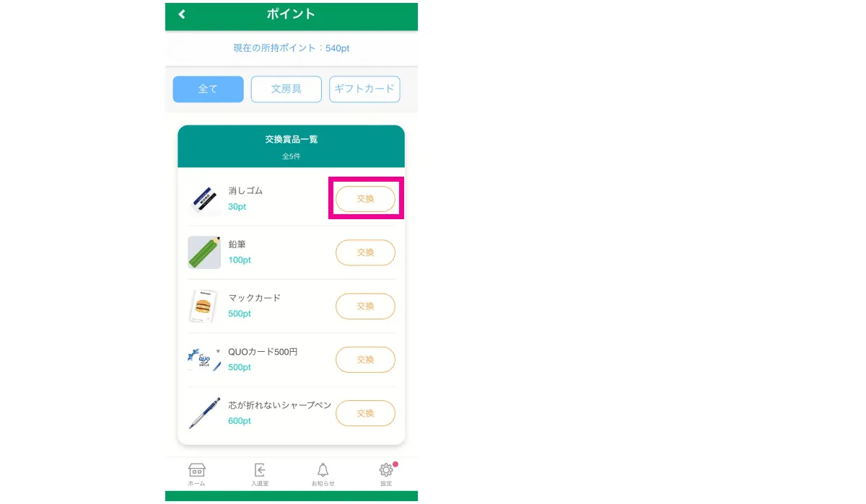Open the ホーム home icon
The height and width of the screenshot is (504, 866).
coord(196,474)
